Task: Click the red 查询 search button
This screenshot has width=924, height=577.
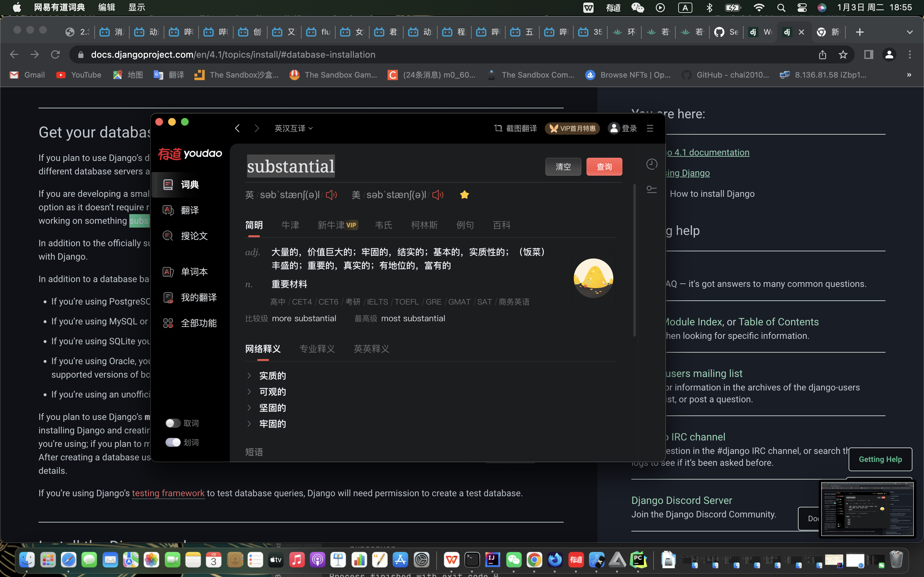Action: [x=604, y=167]
